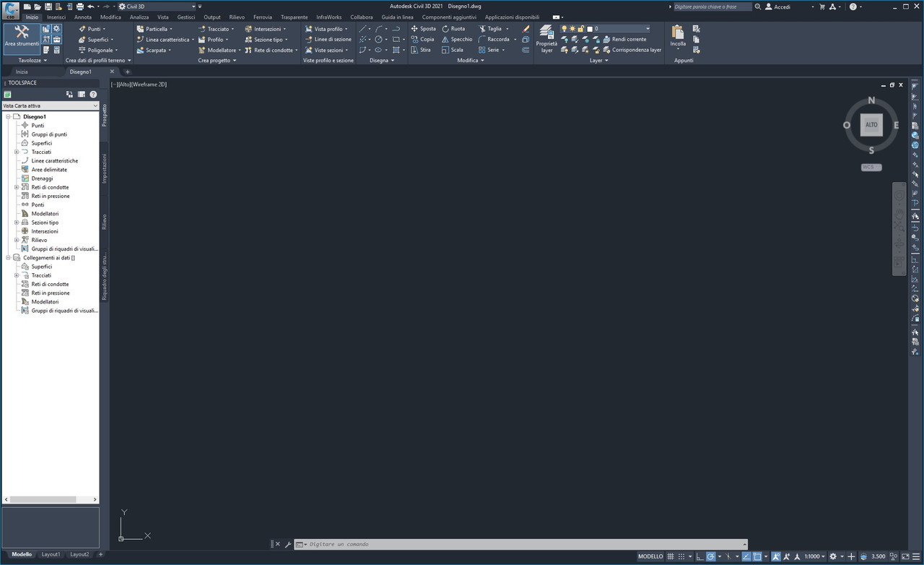Click the Sposta move tool
924x565 pixels.
[x=424, y=29]
